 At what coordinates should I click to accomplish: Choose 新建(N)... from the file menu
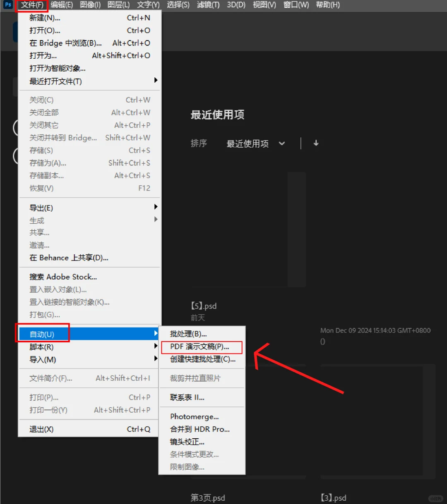[90, 18]
